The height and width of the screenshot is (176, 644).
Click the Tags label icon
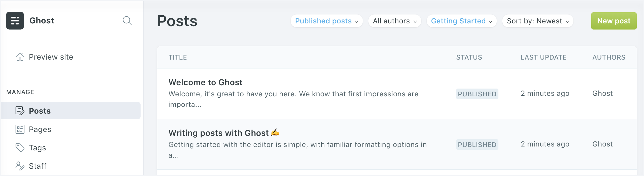click(20, 148)
